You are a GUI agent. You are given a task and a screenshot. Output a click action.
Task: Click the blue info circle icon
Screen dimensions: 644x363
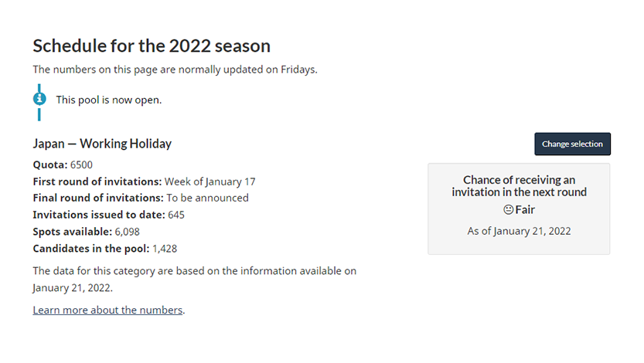click(39, 99)
